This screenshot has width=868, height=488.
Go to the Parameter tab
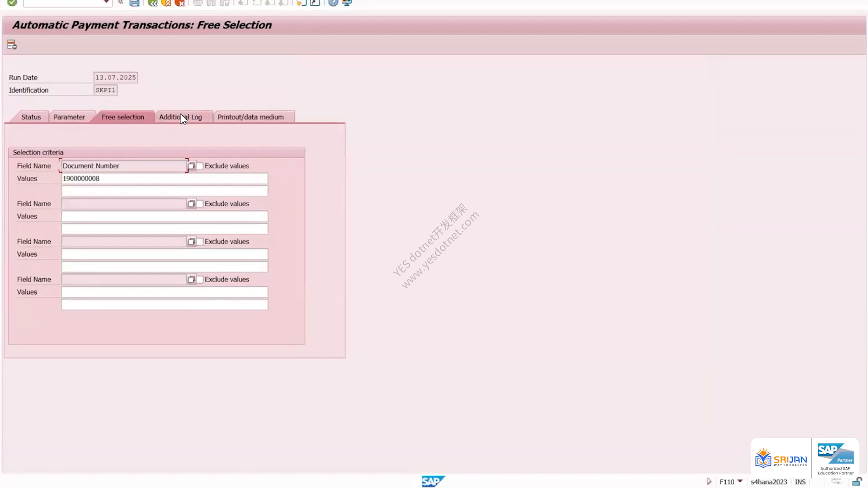click(x=69, y=117)
